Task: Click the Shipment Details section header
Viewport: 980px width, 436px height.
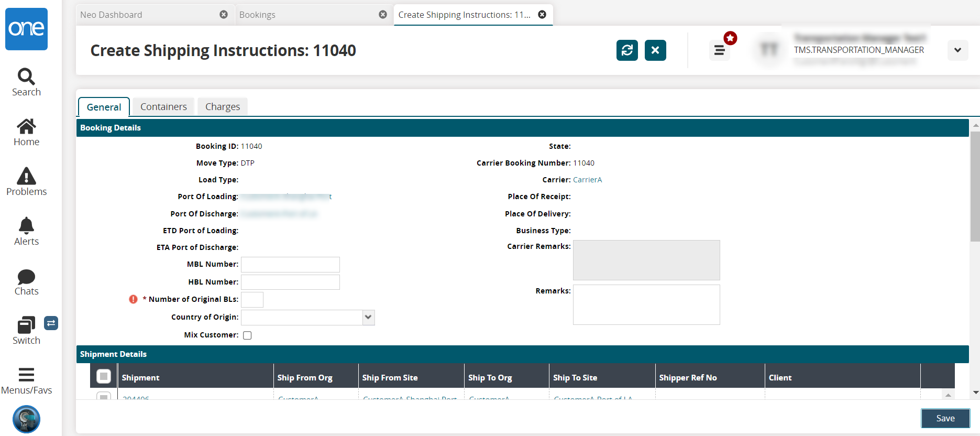Action: 522,354
